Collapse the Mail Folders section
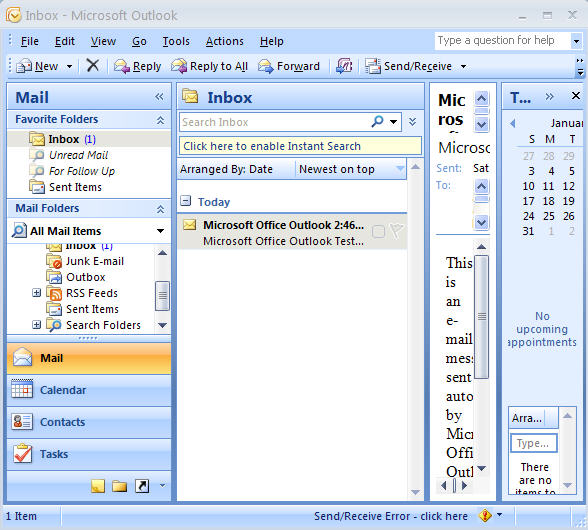Screen dimensions: 588x530 [160, 209]
